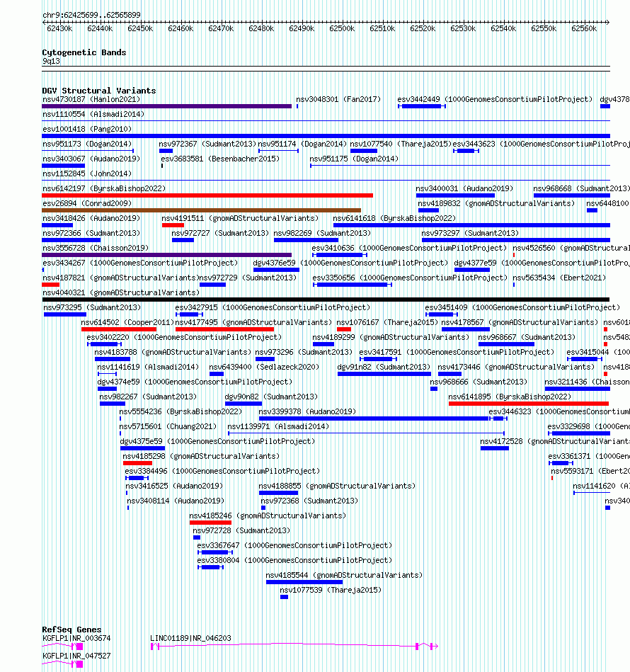Click esv3350656 variant label
The image size is (630, 672).
click(x=410, y=278)
